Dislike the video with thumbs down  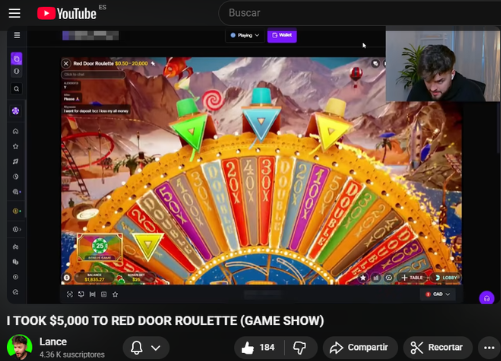tap(300, 348)
